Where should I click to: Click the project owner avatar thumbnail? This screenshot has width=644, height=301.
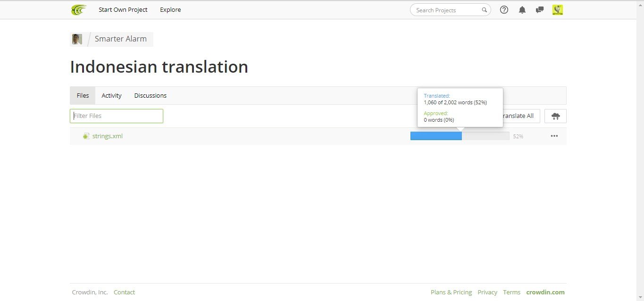point(77,39)
